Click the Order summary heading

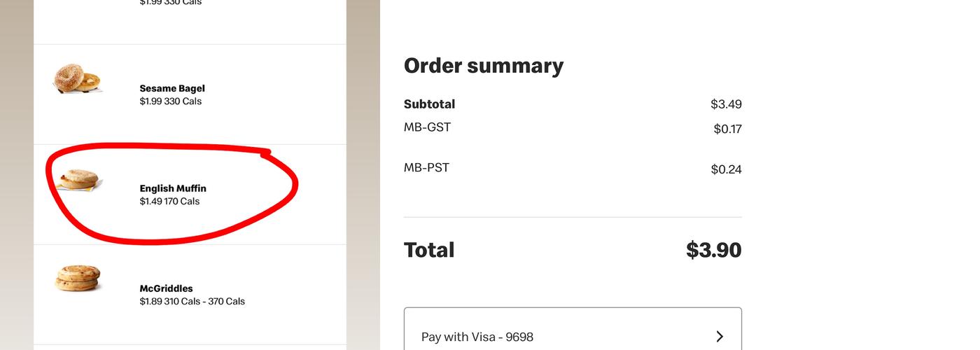pyautogui.click(x=484, y=66)
